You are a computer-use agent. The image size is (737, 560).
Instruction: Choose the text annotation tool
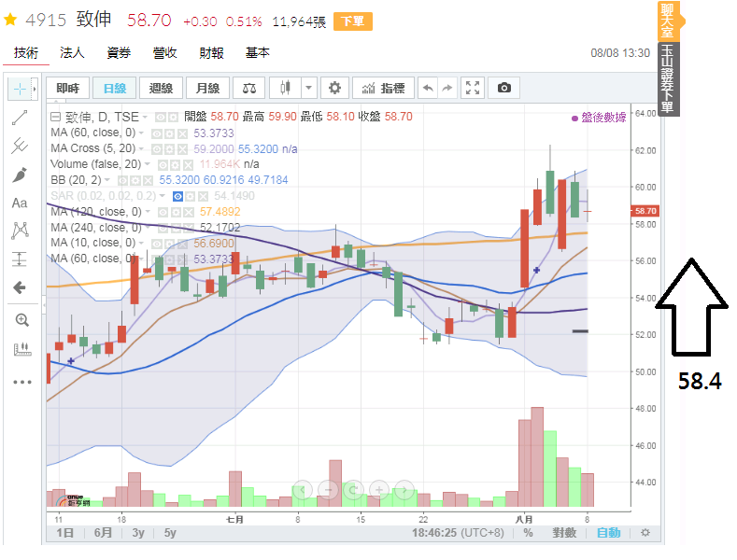[x=19, y=203]
